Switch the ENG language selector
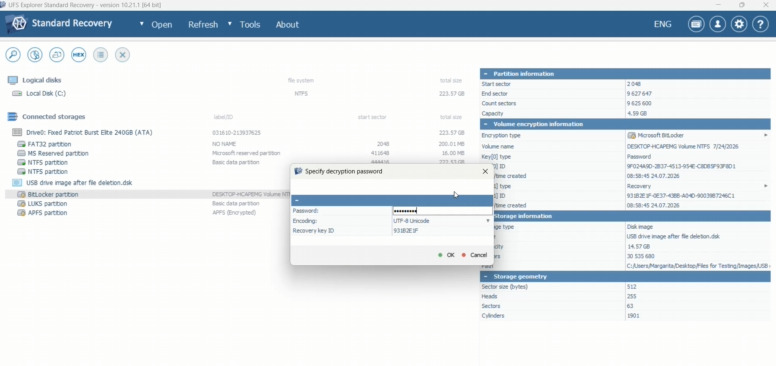The image size is (776, 366). [x=663, y=24]
